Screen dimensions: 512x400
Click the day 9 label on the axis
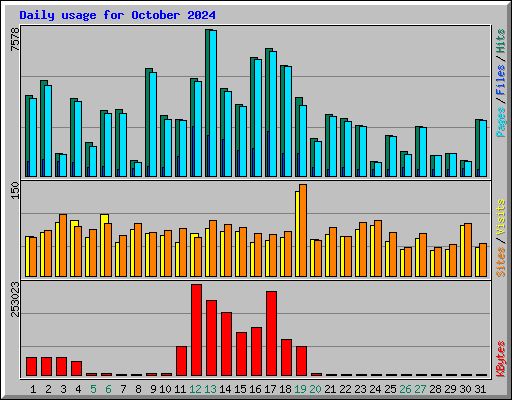tap(153, 389)
